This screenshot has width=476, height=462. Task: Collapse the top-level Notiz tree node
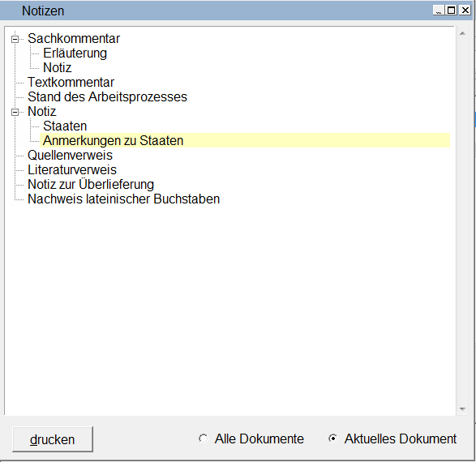(15, 112)
